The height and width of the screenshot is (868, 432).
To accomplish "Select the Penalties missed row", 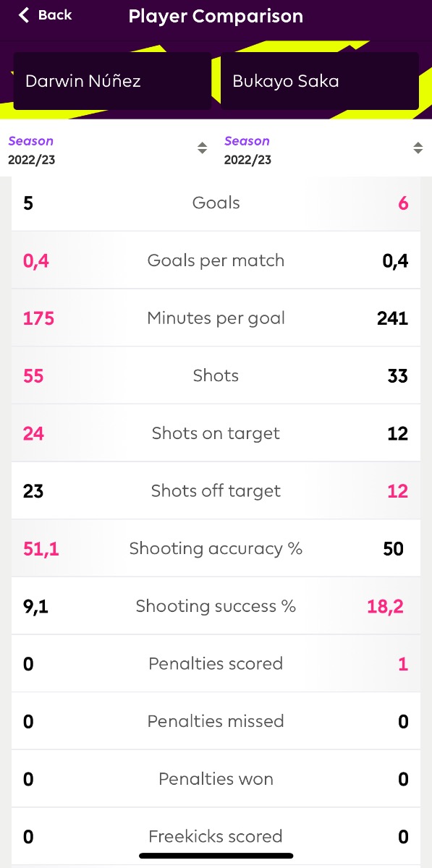I will click(x=216, y=721).
